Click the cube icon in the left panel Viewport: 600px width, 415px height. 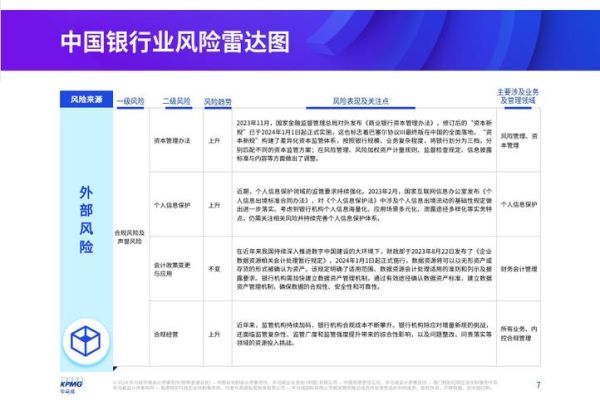pos(86,340)
